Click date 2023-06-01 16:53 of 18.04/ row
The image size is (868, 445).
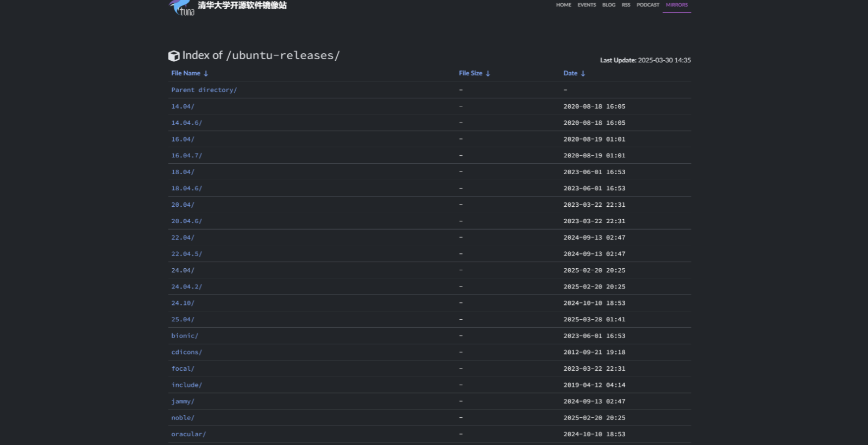coord(594,172)
